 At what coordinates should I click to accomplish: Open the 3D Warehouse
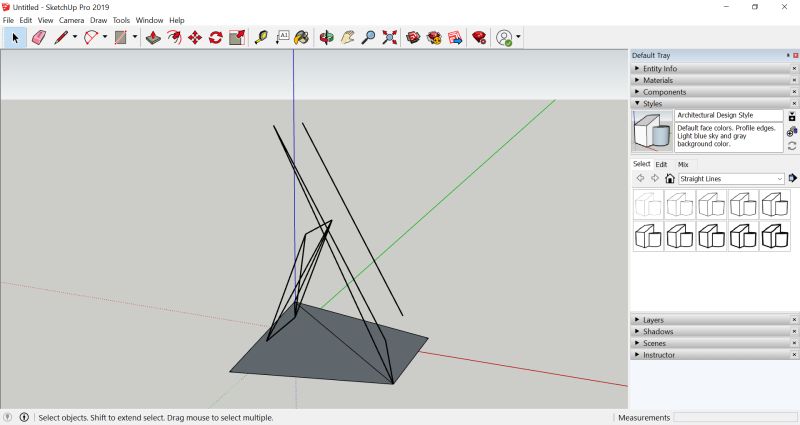click(x=413, y=38)
